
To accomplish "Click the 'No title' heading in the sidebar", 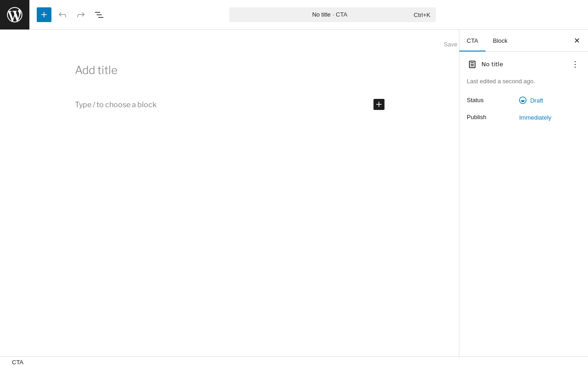I will pos(492,64).
